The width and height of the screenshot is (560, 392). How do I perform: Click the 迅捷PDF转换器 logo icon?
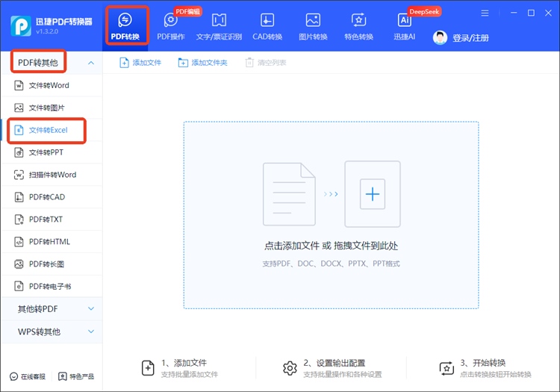tap(21, 25)
